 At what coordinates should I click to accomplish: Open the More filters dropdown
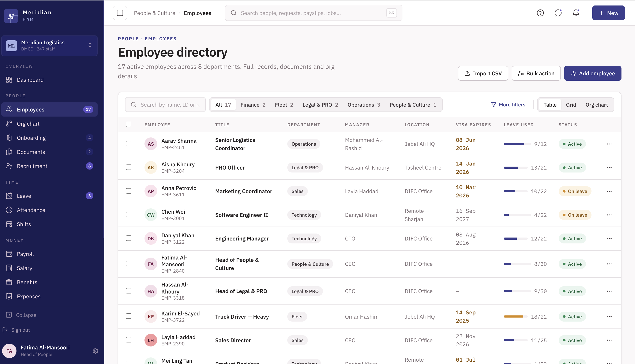(508, 105)
